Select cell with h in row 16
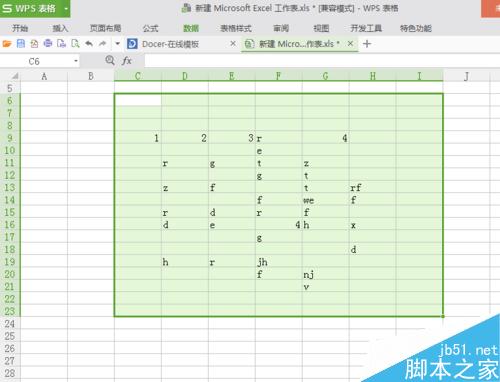 (x=326, y=225)
